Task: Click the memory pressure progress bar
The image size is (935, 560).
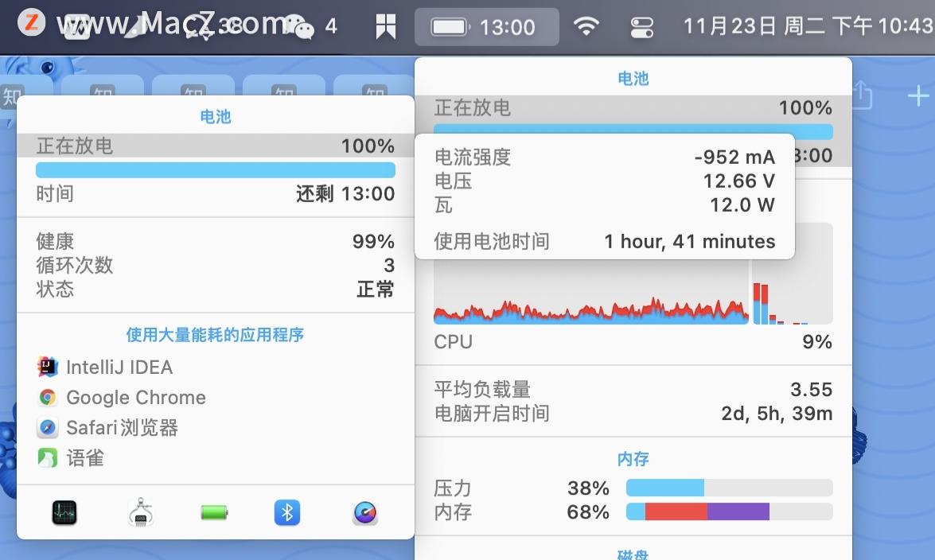Action: click(x=728, y=488)
